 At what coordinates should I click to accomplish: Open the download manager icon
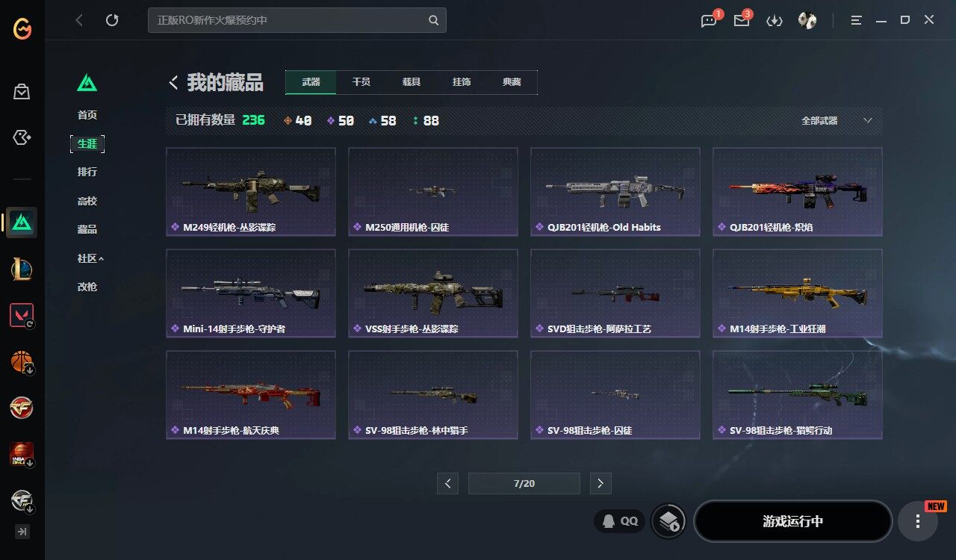point(775,21)
